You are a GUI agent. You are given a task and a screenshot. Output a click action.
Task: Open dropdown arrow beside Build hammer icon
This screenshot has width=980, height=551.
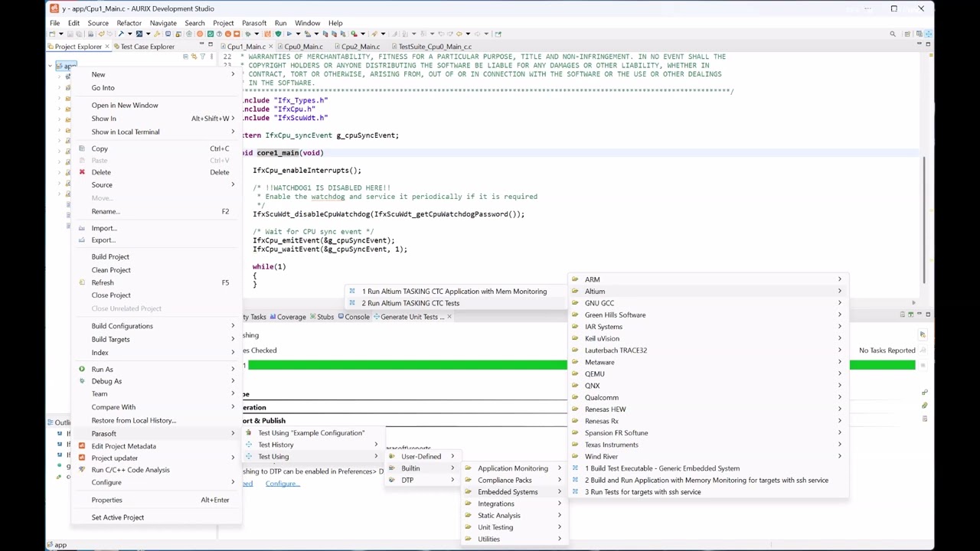tap(129, 34)
